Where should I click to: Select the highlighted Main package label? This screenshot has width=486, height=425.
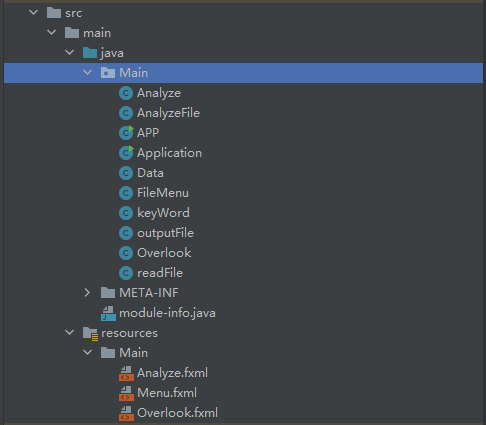click(134, 73)
